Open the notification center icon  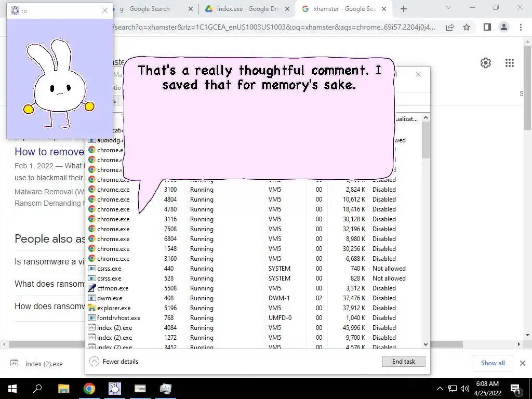pyautogui.click(x=516, y=390)
